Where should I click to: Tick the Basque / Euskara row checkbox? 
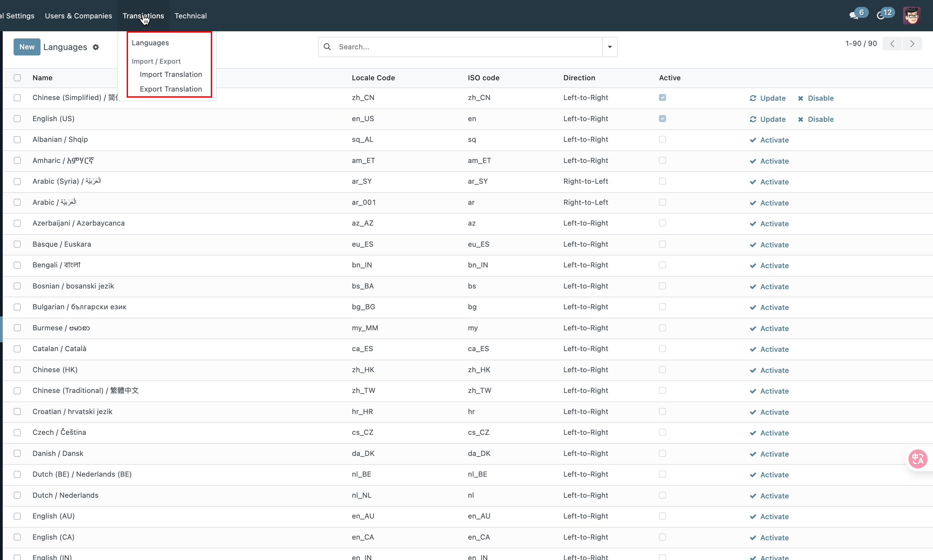pyautogui.click(x=17, y=244)
